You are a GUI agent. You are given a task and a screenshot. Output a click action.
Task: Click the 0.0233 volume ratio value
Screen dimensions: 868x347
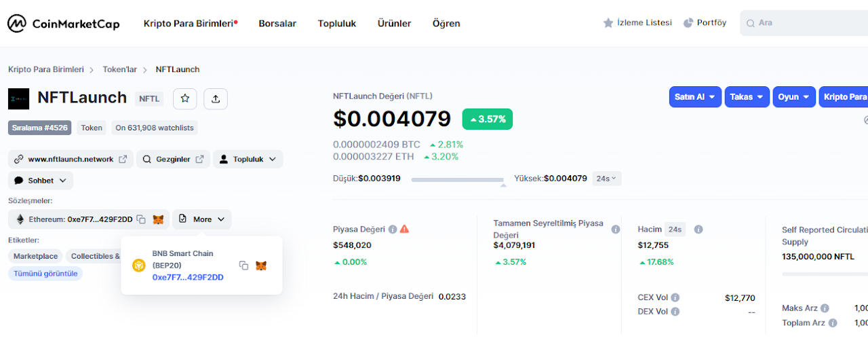click(452, 297)
